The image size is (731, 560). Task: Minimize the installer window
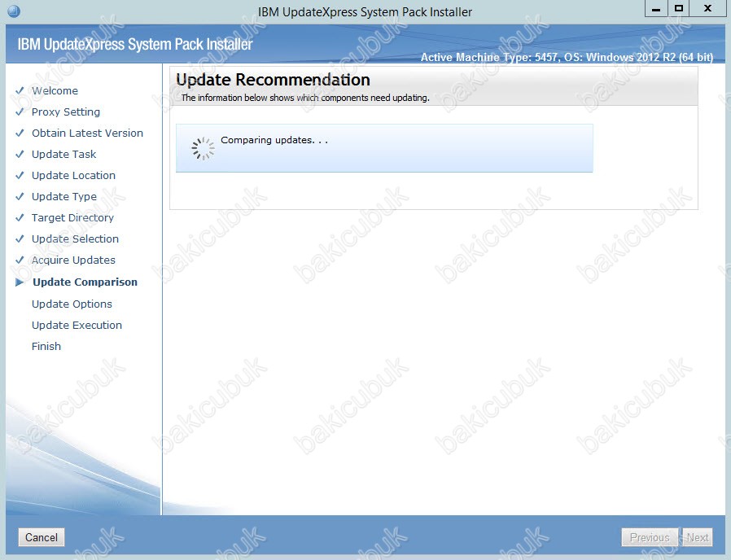(x=656, y=9)
